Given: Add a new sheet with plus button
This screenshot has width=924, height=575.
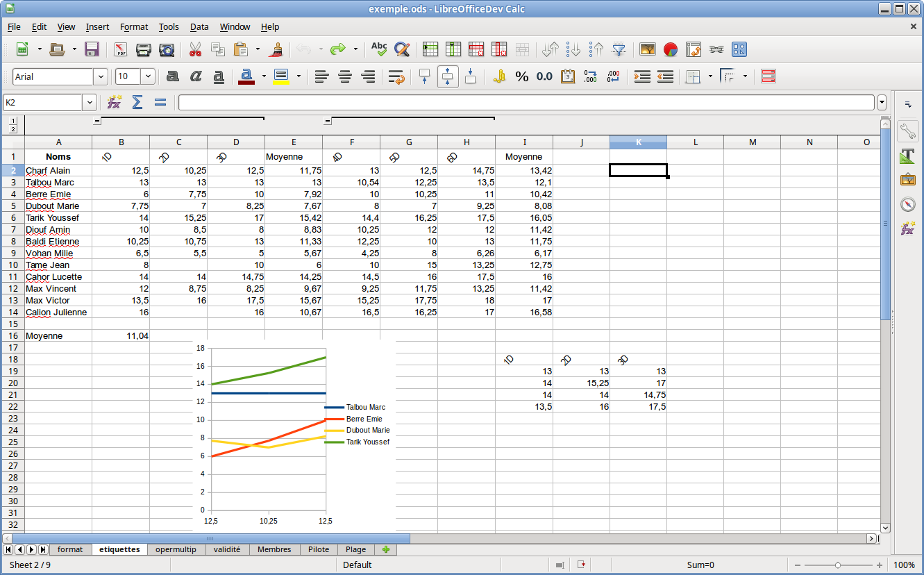Looking at the screenshot, I should [x=385, y=549].
